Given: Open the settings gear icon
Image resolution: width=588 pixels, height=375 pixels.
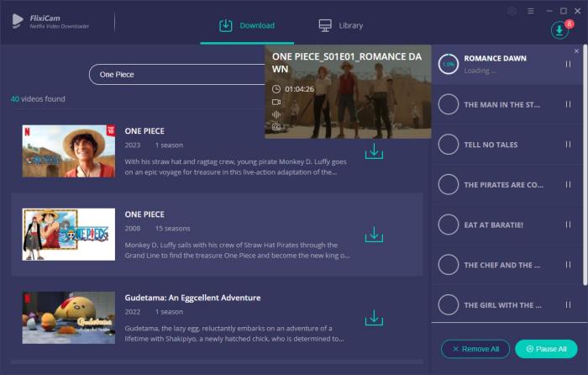Looking at the screenshot, I should pyautogui.click(x=512, y=11).
